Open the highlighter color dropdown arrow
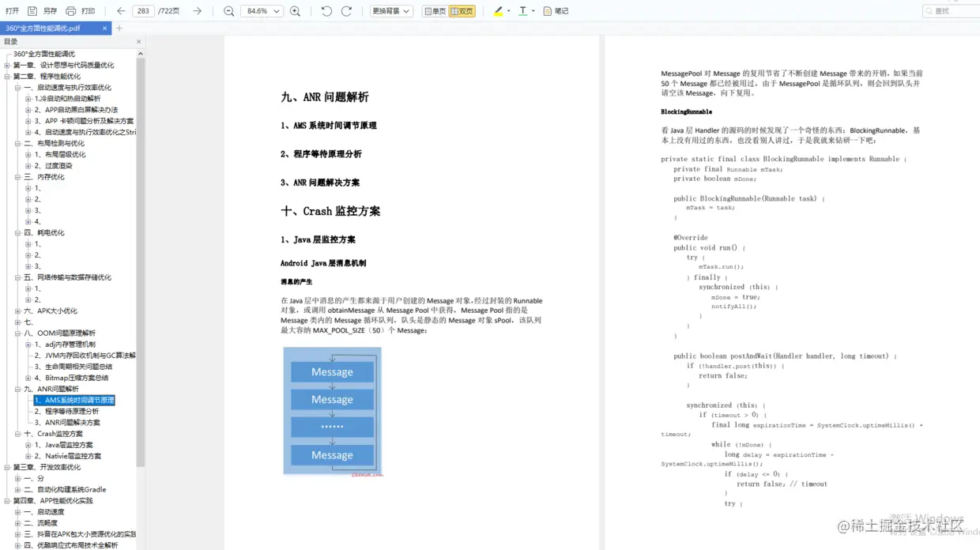The image size is (980, 550). 508,11
